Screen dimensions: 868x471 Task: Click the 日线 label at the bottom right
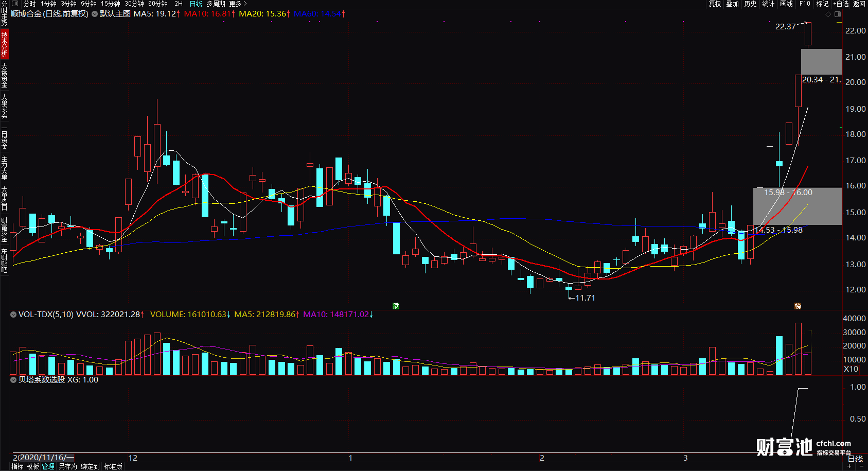pos(855,459)
